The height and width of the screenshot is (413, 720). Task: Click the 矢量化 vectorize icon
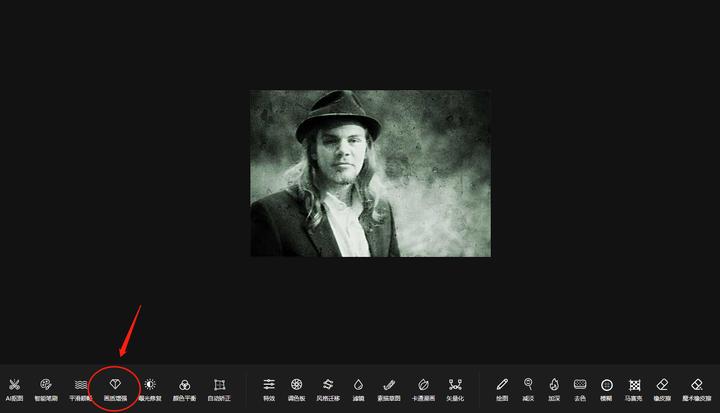(x=455, y=385)
